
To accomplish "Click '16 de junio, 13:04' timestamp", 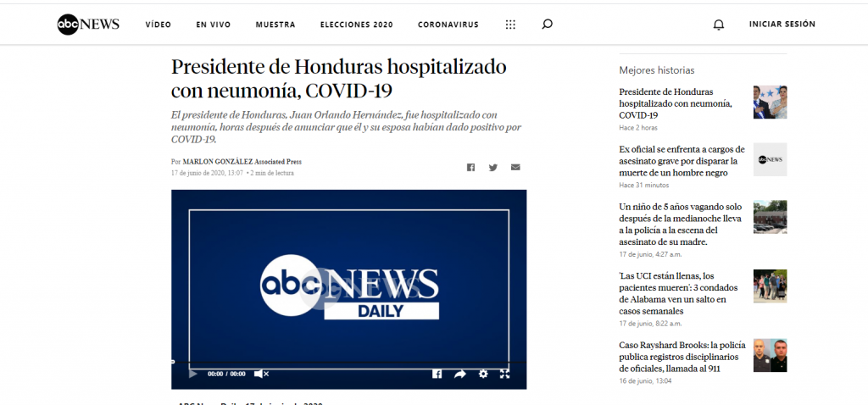I will tap(645, 381).
